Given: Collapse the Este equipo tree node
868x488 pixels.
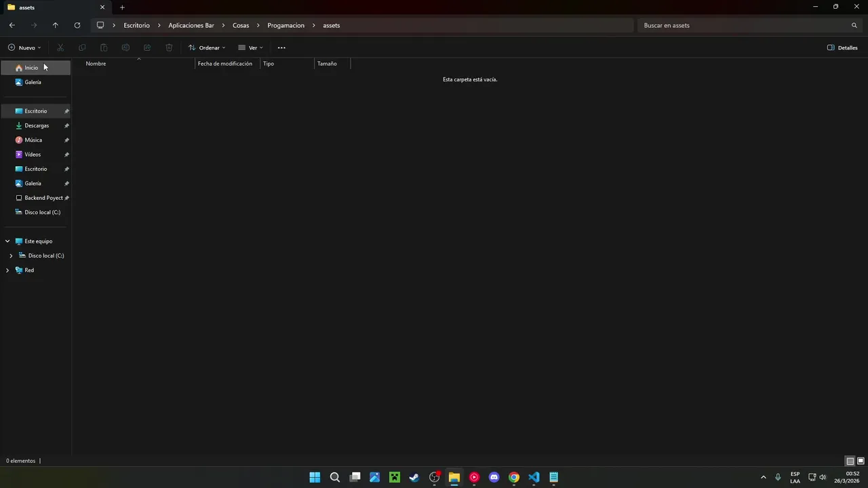Looking at the screenshot, I should [7, 241].
